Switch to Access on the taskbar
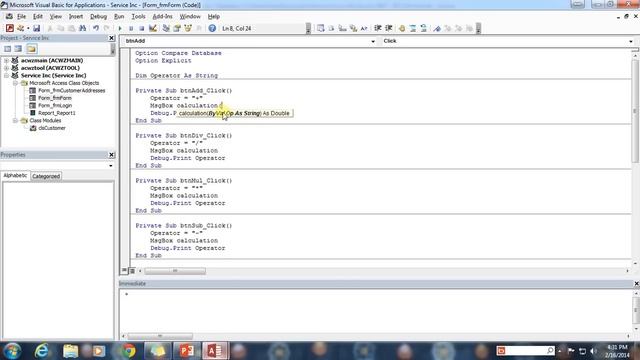The height and width of the screenshot is (360, 640). tap(215, 351)
